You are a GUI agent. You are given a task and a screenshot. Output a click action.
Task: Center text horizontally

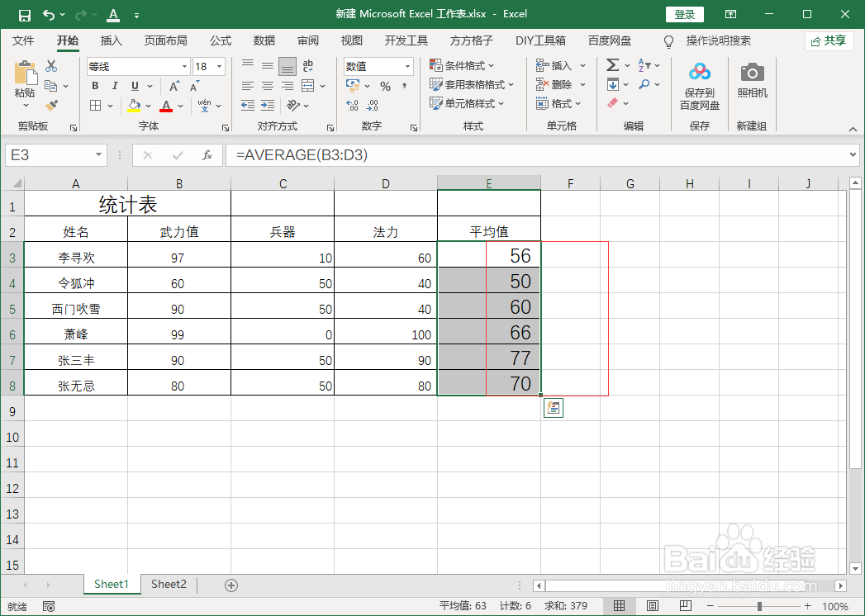point(268,86)
